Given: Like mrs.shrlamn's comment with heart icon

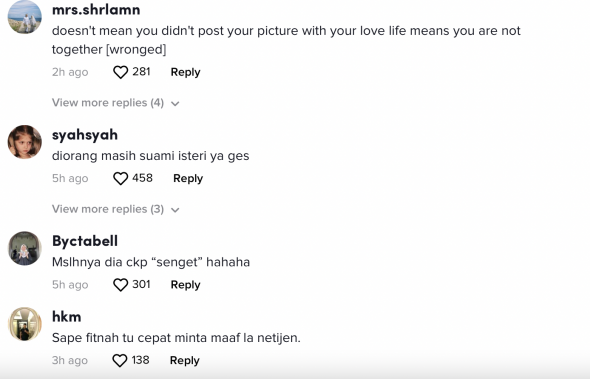Looking at the screenshot, I should click(120, 72).
